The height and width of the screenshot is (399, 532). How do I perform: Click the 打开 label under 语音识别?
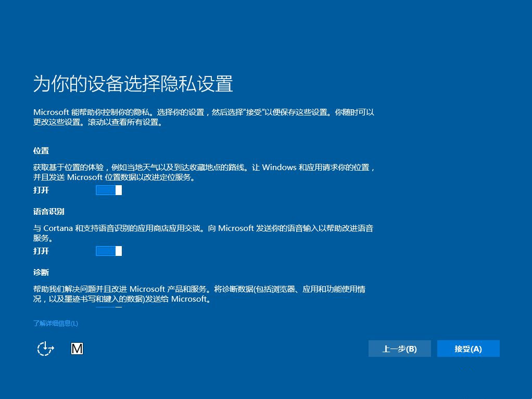pyautogui.click(x=40, y=251)
